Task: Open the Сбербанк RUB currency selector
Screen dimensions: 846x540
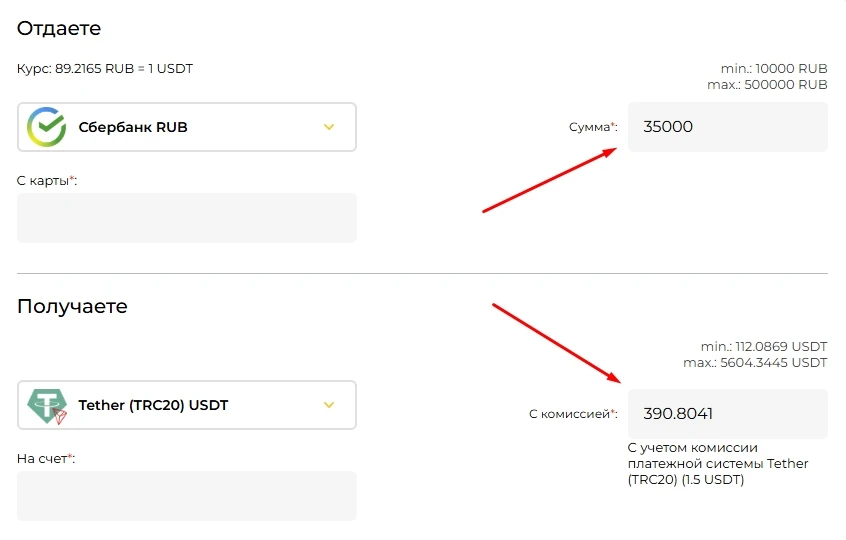Action: point(187,127)
